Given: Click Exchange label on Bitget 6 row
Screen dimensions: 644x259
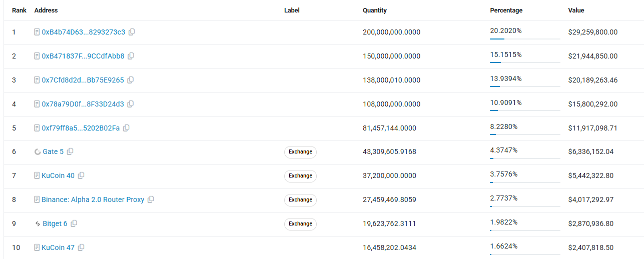Looking at the screenshot, I should (300, 223).
